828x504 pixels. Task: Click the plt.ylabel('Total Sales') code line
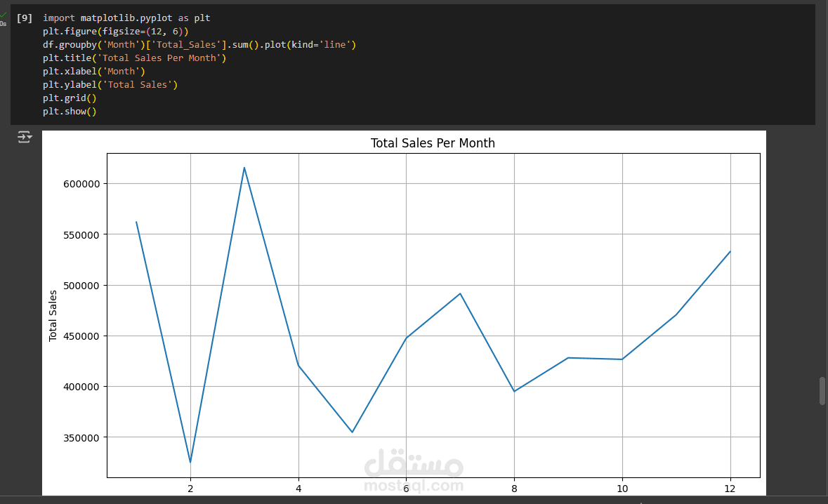110,84
